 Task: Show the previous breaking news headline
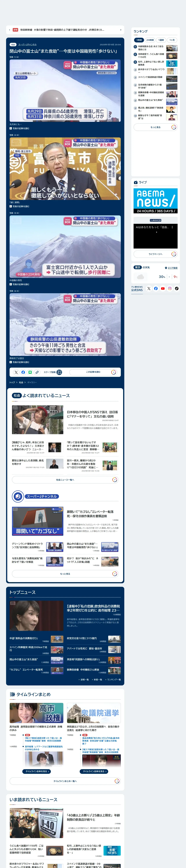coord(9,30)
